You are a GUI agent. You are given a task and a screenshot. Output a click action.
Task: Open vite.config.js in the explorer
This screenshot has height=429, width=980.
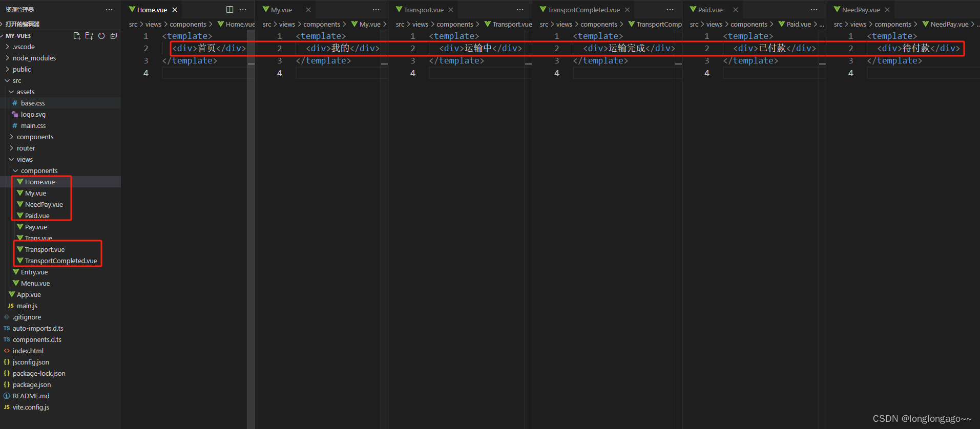click(x=60, y=407)
